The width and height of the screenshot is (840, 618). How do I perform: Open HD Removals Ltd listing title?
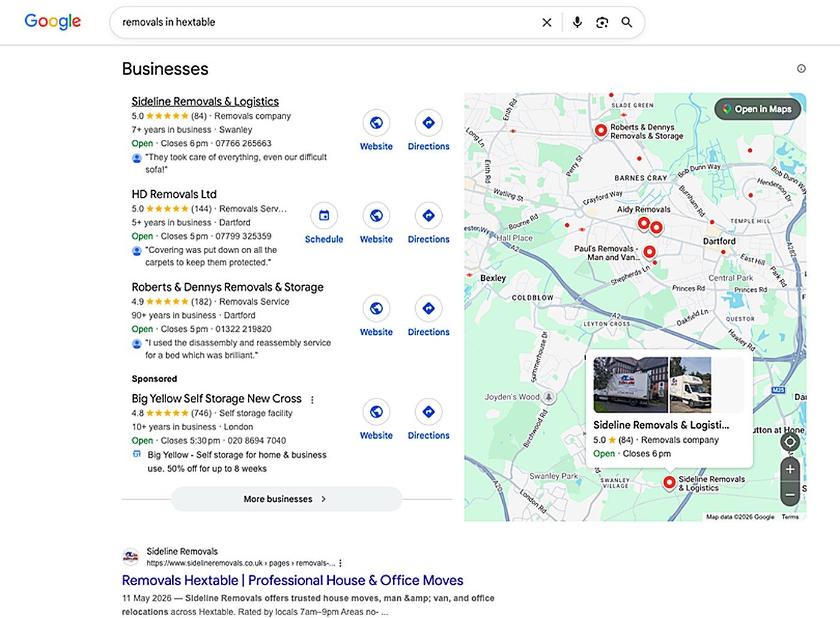tap(174, 194)
